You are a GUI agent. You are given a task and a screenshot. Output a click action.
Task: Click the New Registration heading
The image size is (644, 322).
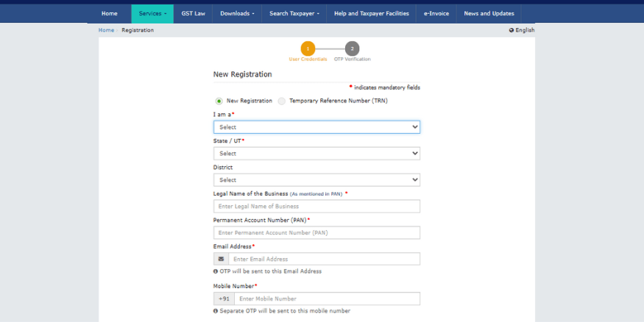pyautogui.click(x=242, y=74)
